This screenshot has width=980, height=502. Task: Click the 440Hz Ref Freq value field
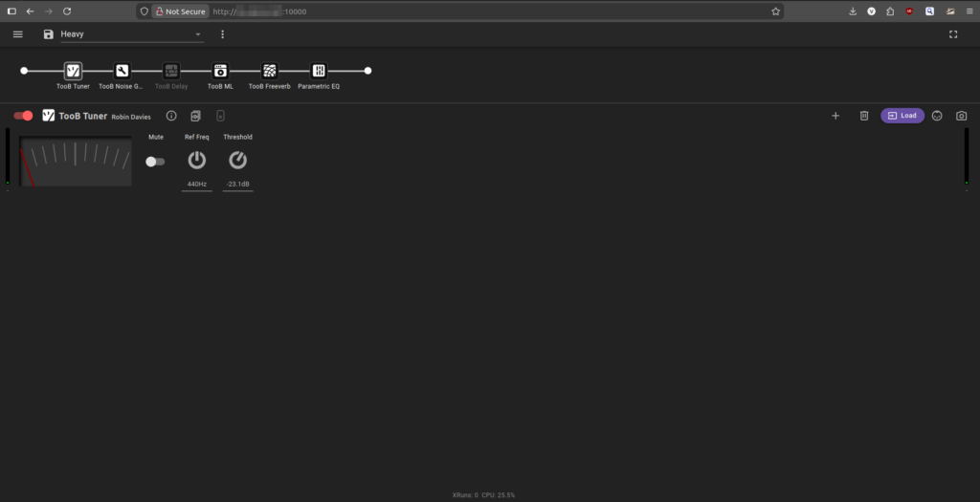click(196, 184)
